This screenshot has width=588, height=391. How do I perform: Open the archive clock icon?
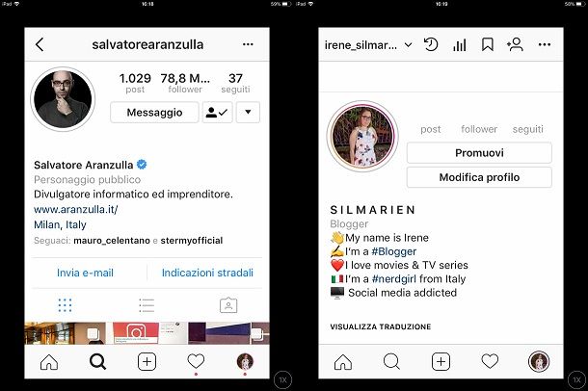tap(431, 44)
